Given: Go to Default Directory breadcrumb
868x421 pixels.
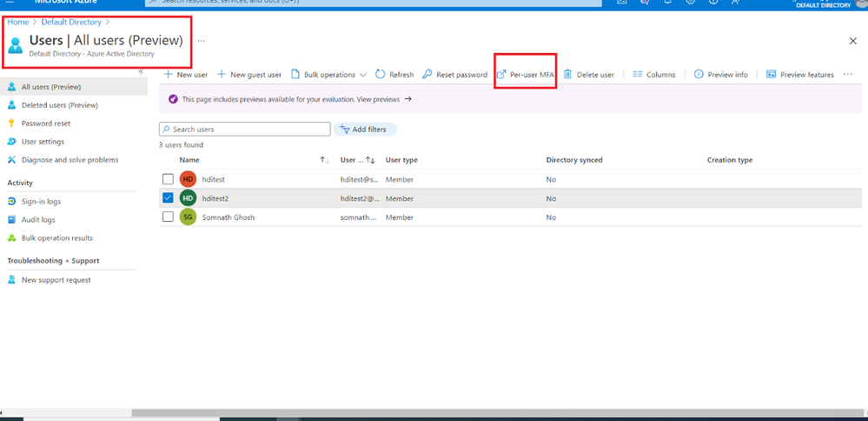Looking at the screenshot, I should (x=71, y=22).
